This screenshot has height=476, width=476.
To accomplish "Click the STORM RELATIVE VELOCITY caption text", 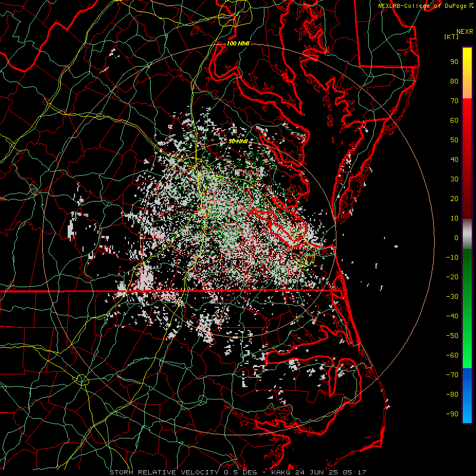I will click(164, 472).
